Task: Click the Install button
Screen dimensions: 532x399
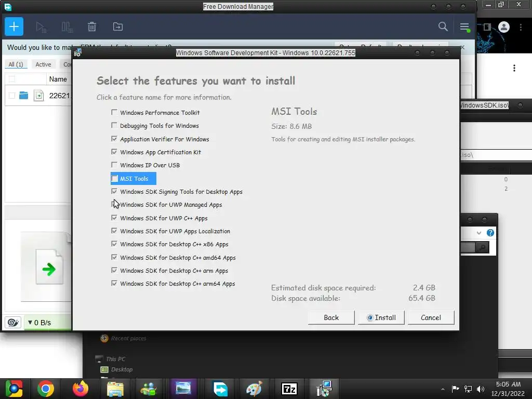Action: click(x=381, y=317)
